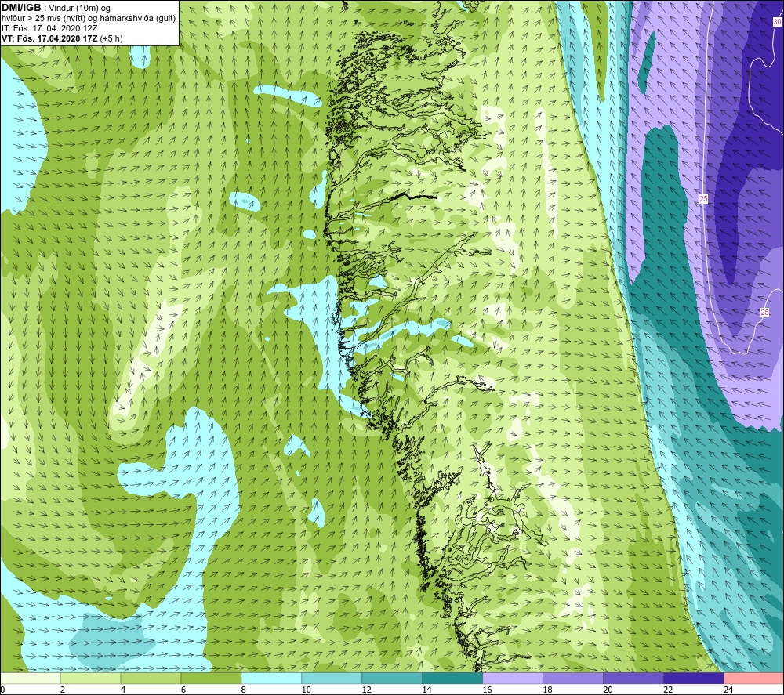Viewport: 784px width, 695px height.
Task: Click the legend value 20
Action: (608, 690)
